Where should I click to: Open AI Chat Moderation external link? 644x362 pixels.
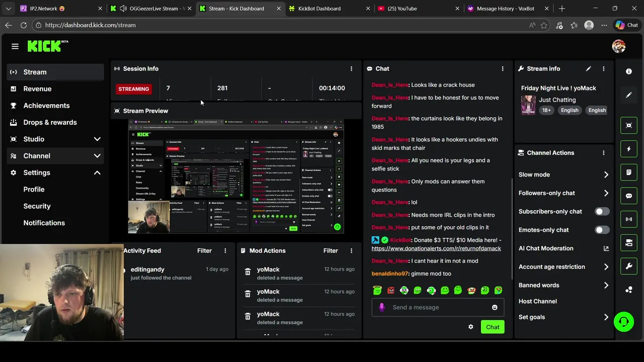(606, 248)
